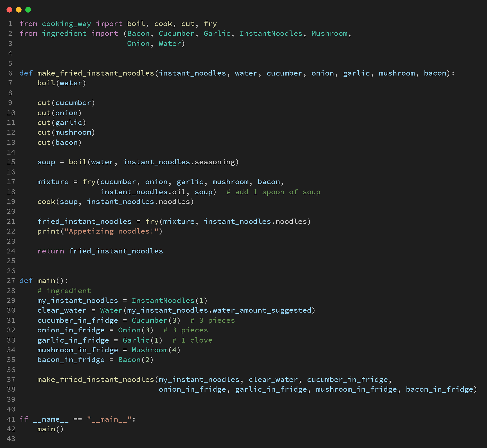Screen dimensions: 487x448
Task: Click the "__main__" string on line 41
Action: click(109, 419)
